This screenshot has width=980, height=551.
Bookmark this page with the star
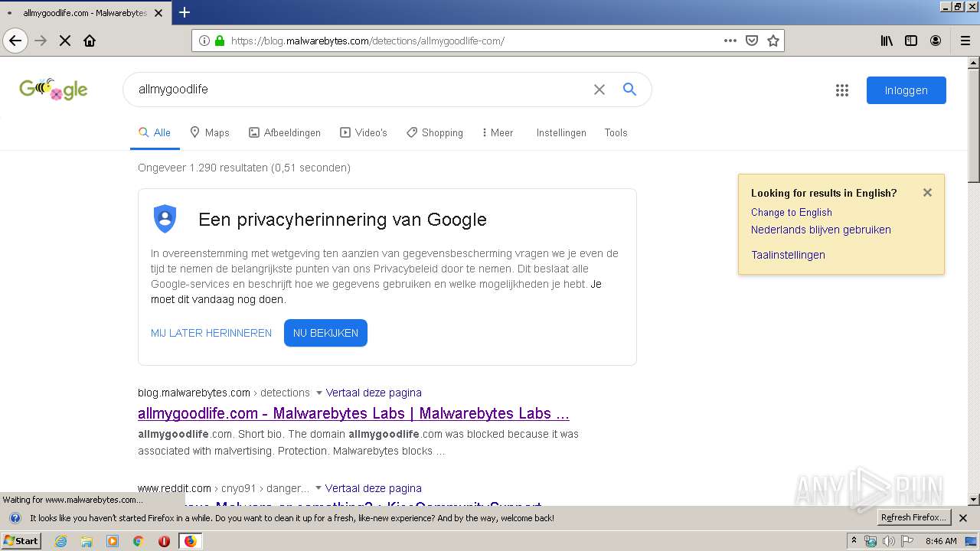click(x=773, y=41)
